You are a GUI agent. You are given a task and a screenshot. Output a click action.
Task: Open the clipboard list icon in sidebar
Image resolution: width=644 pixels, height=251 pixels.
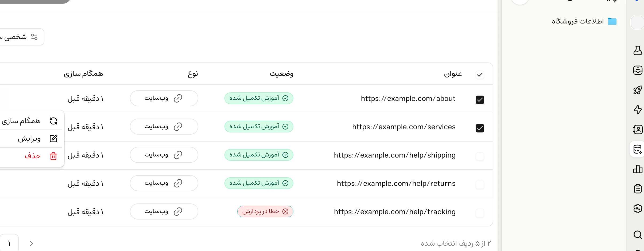click(x=638, y=189)
